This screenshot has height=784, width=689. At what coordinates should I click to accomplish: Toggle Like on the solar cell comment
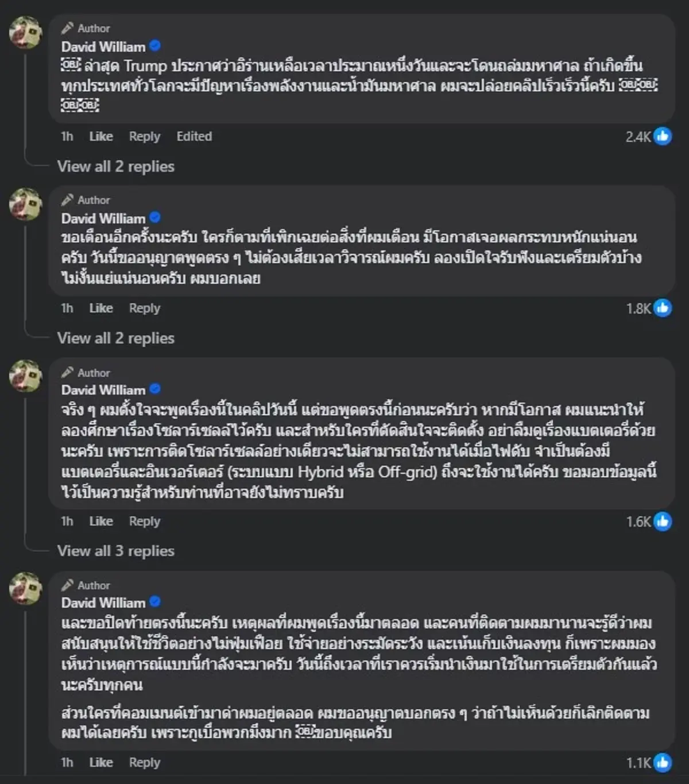(100, 521)
